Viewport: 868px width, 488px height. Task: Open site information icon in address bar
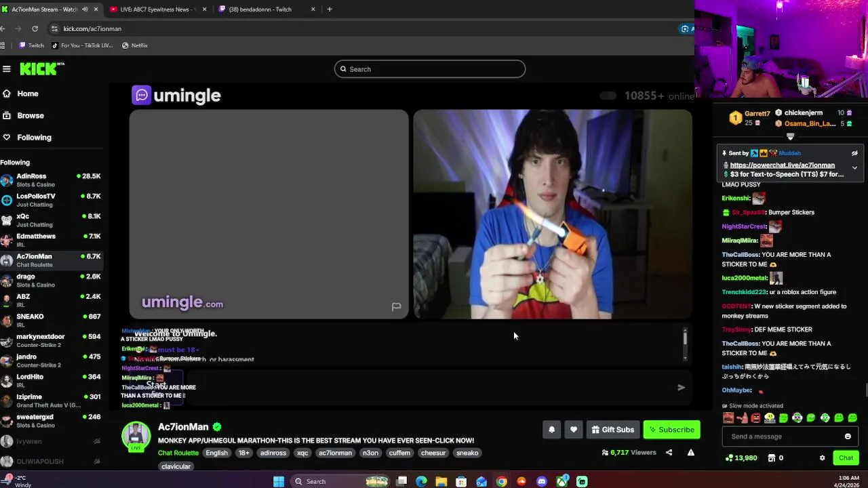click(54, 28)
